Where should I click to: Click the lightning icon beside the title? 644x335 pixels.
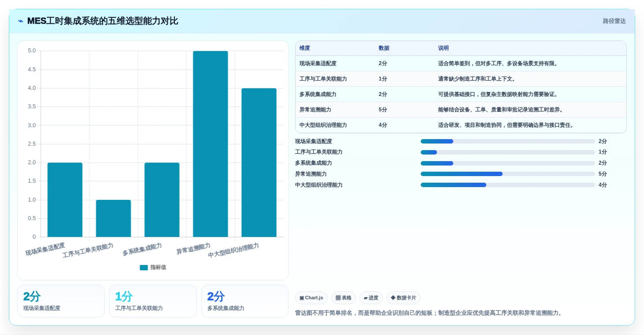[x=21, y=21]
